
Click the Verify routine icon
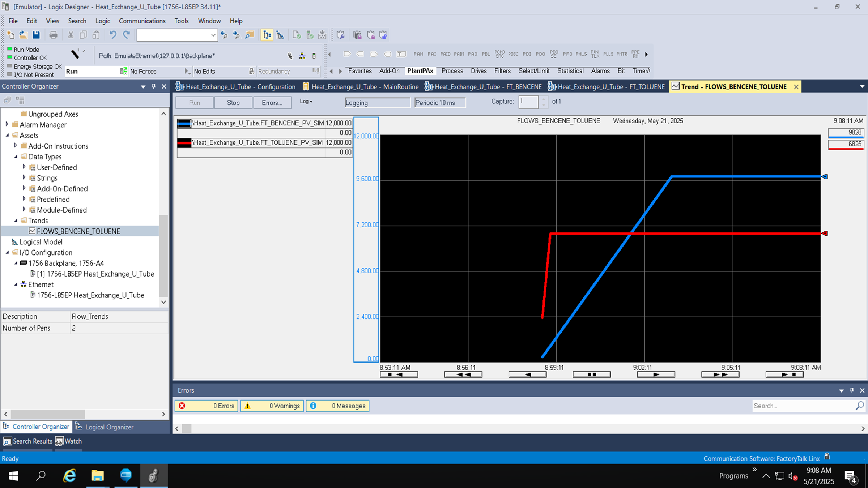pyautogui.click(x=297, y=35)
